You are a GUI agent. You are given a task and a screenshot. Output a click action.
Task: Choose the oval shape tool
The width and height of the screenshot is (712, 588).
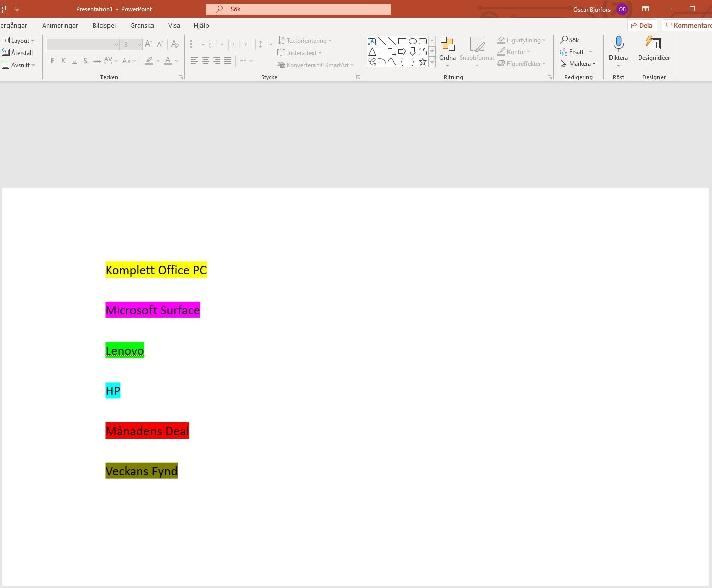[413, 41]
